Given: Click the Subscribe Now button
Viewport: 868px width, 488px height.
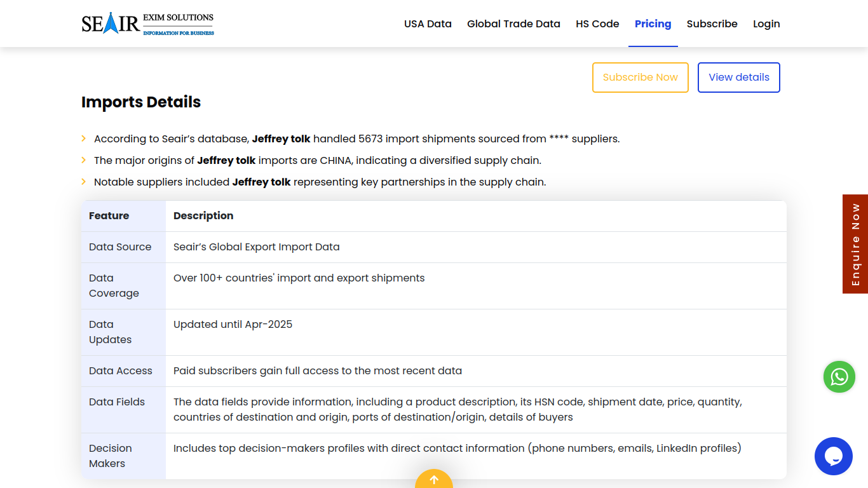Looking at the screenshot, I should click(x=641, y=78).
